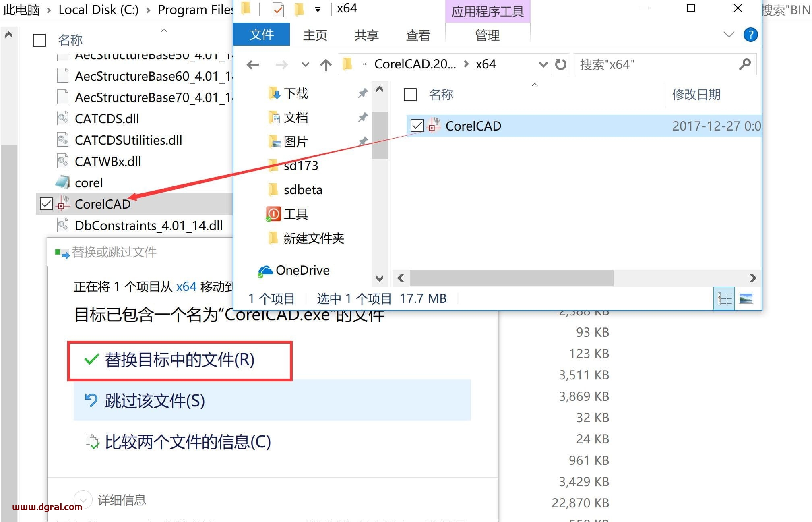Click the 工具 shortcut icon in sidebar

tap(273, 214)
